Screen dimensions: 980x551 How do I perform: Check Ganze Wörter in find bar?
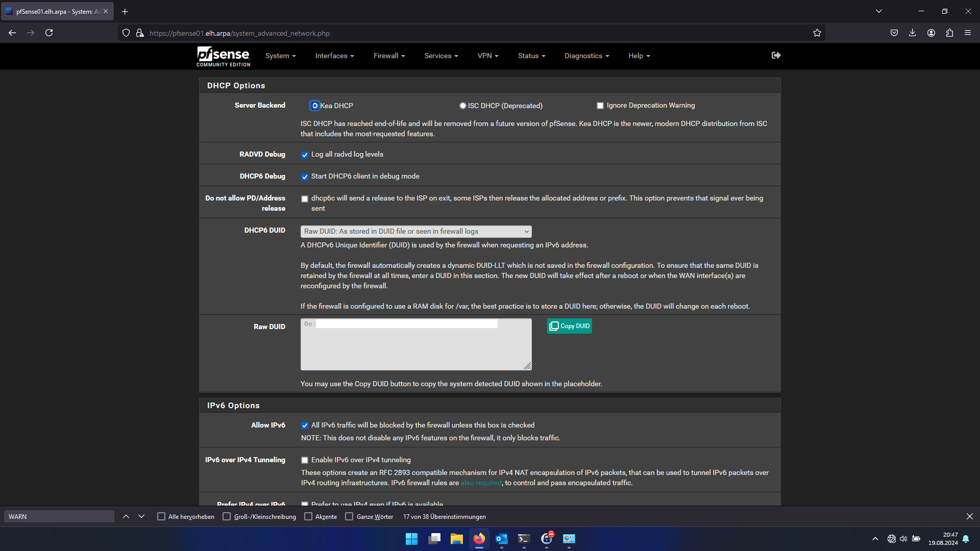pyautogui.click(x=349, y=516)
